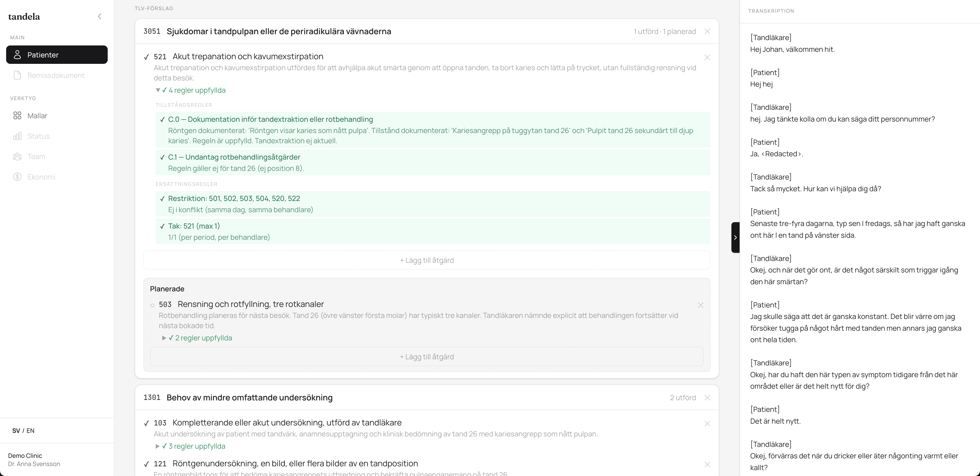Image resolution: width=980 pixels, height=476 pixels.
Task: Click Lägg till åtgärd in Planerade
Action: tap(426, 357)
